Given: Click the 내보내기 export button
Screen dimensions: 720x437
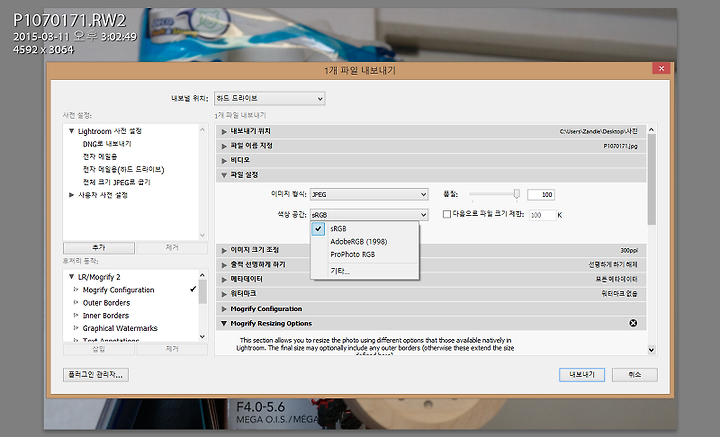Looking at the screenshot, I should pyautogui.click(x=582, y=375).
